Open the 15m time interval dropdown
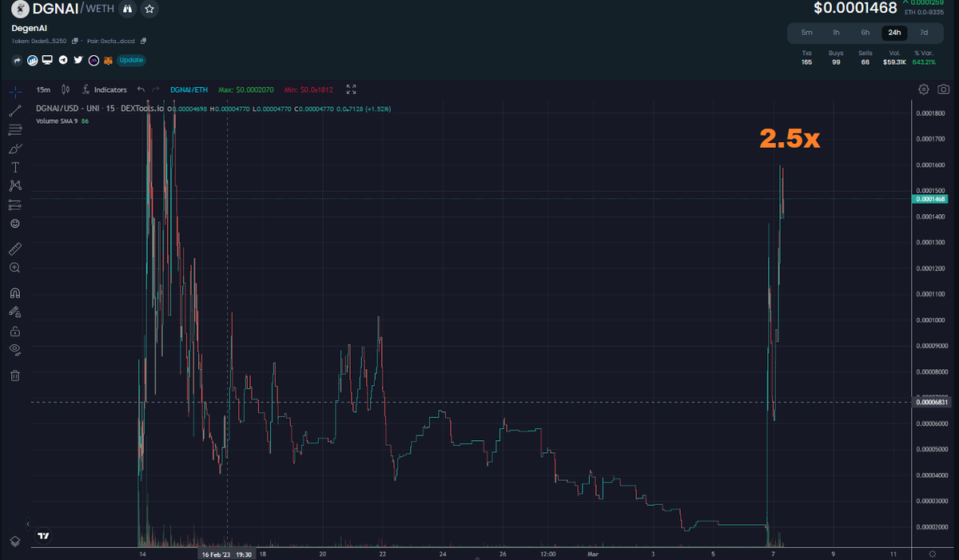Screen dimensions: 959x560 pyautogui.click(x=43, y=90)
